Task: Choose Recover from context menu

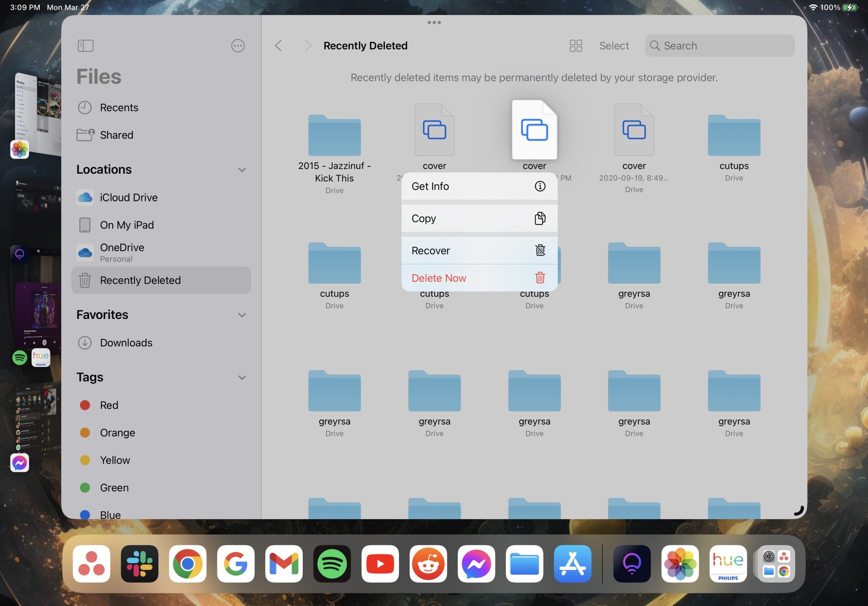Action: pyautogui.click(x=479, y=250)
